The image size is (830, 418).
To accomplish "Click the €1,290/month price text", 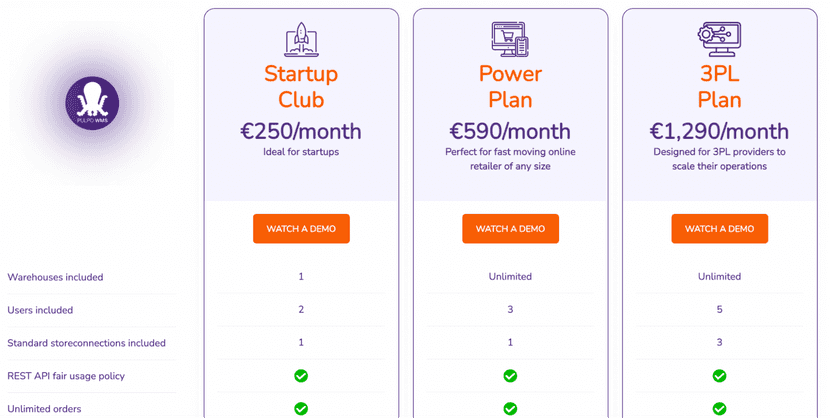I will coord(719,132).
